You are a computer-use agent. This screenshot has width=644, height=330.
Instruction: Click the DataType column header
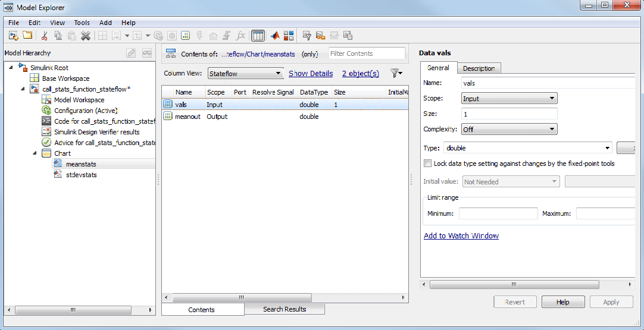pyautogui.click(x=314, y=92)
